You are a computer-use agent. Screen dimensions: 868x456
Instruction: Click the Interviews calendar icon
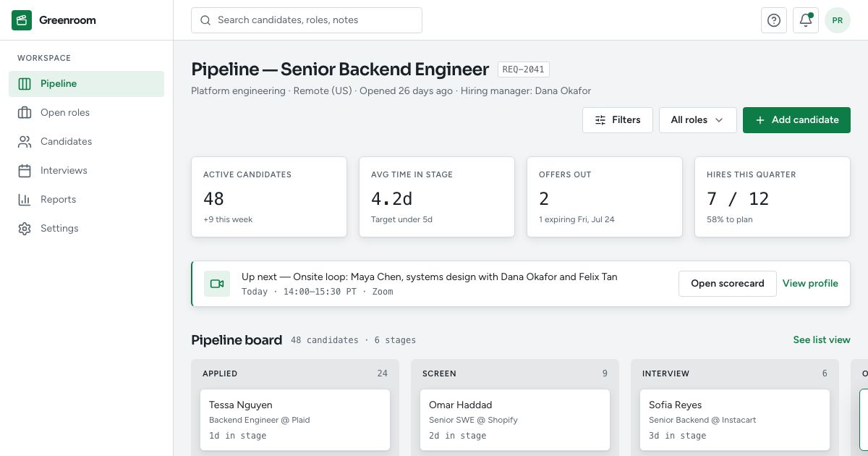tap(25, 171)
